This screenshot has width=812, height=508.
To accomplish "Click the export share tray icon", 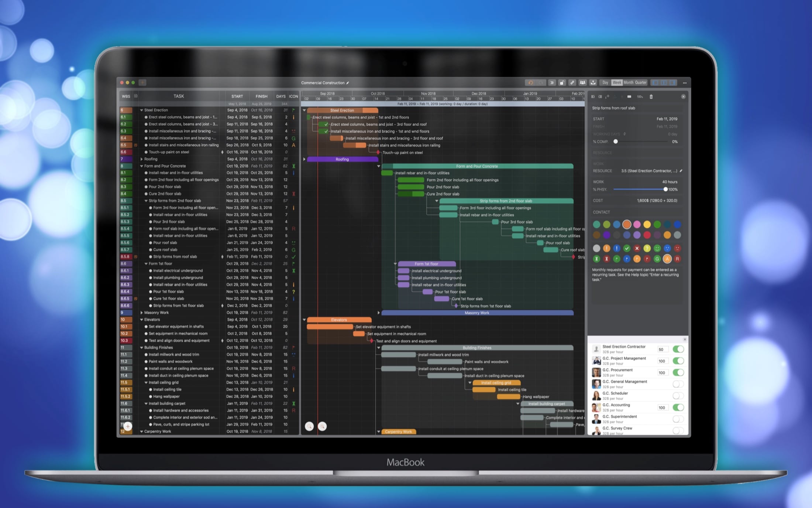I will 593,83.
